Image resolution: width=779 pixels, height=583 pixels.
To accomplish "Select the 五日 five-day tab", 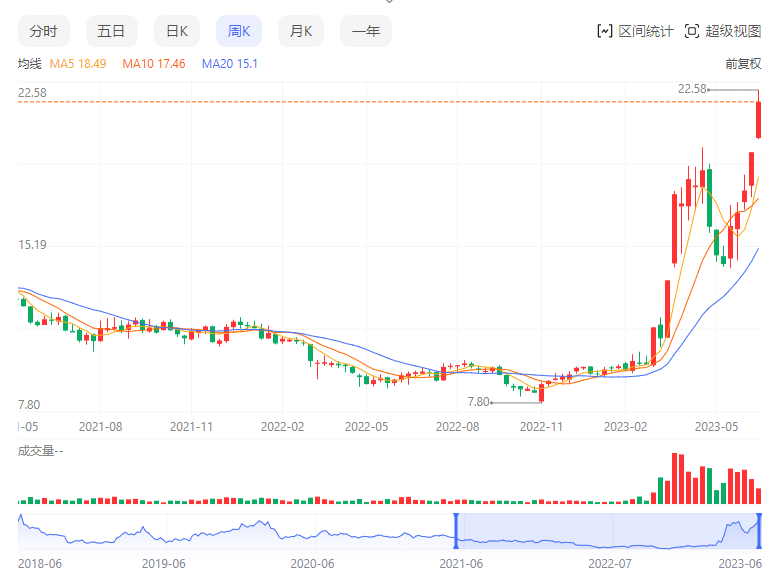I will 111,31.
